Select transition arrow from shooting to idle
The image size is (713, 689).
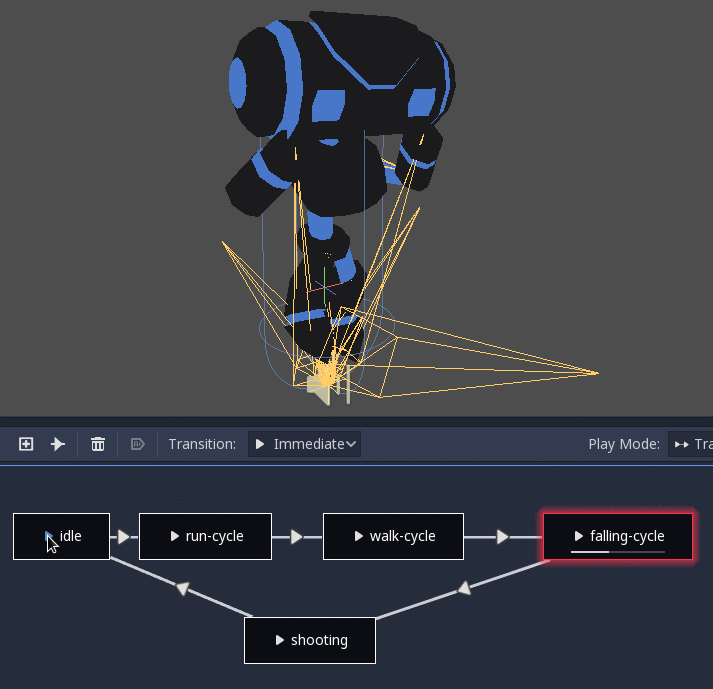[x=181, y=588]
